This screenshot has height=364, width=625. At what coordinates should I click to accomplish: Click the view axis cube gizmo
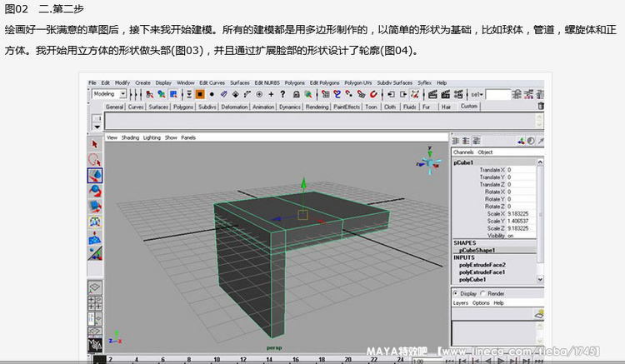coord(430,162)
